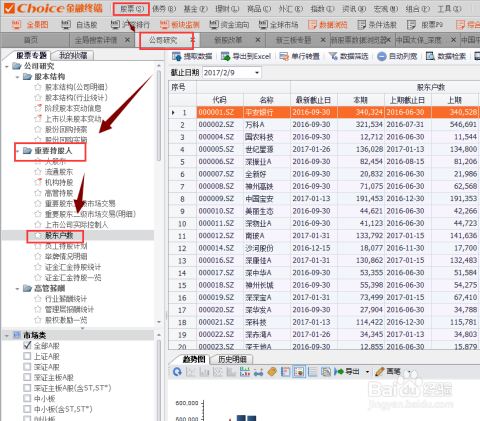Check the 深证主板A股 checkbox
The image size is (480, 421).
coord(27,378)
